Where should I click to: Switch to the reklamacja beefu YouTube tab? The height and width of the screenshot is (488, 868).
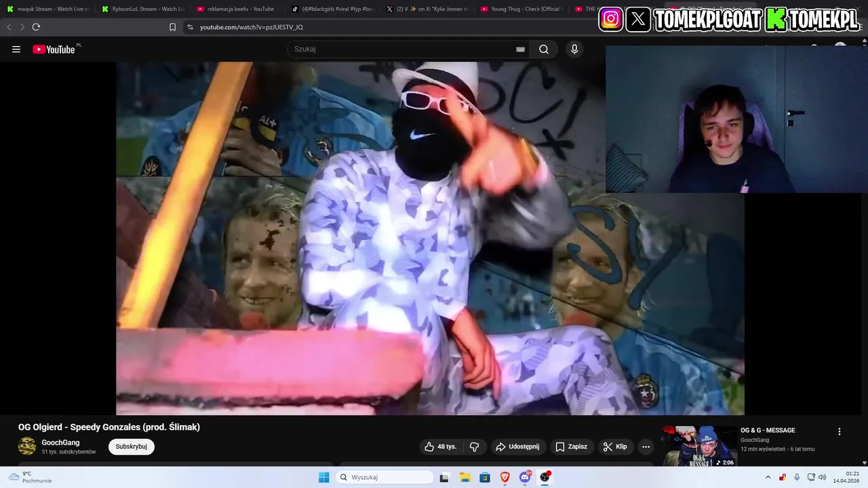[x=237, y=9]
